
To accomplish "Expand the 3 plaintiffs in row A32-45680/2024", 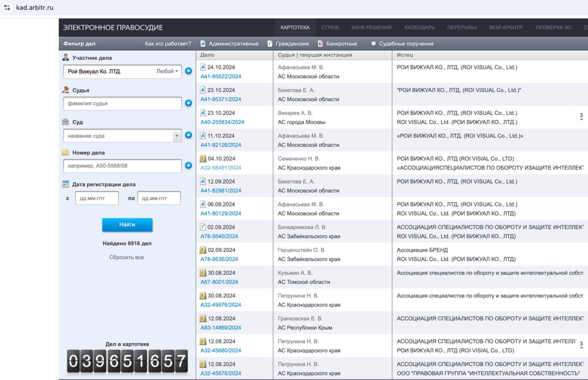I will click(x=581, y=345).
